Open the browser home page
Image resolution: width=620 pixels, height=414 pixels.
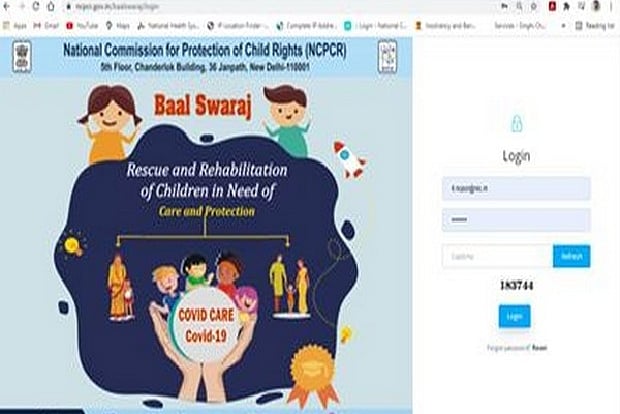[x=51, y=6]
